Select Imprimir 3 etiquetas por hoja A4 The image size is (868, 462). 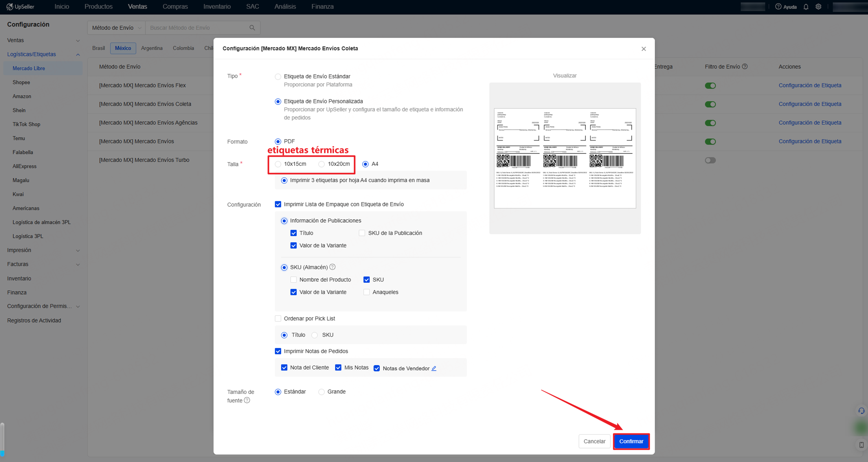coord(284,180)
